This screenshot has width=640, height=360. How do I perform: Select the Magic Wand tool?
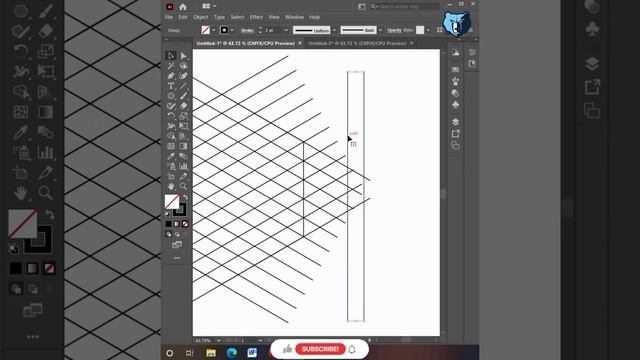coord(171,66)
